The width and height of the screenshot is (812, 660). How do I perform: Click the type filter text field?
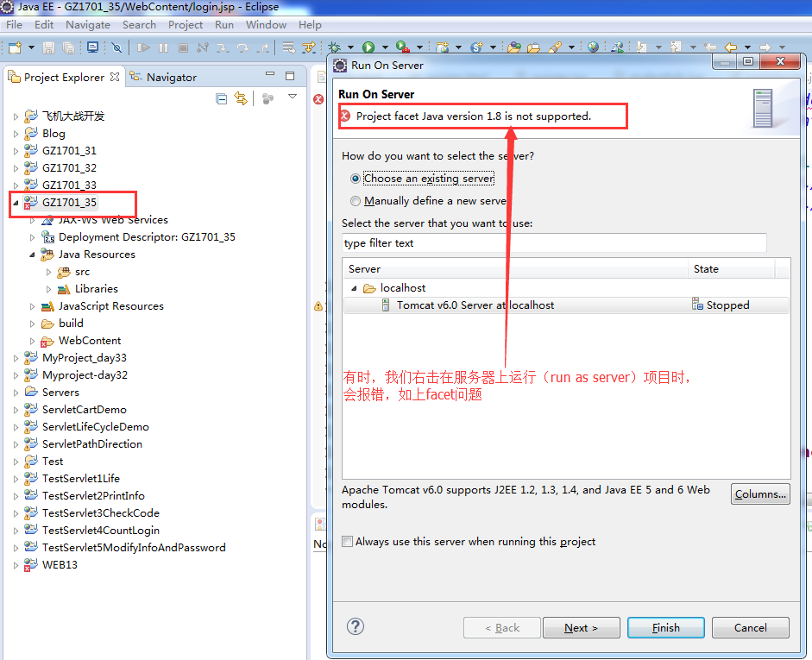point(554,243)
